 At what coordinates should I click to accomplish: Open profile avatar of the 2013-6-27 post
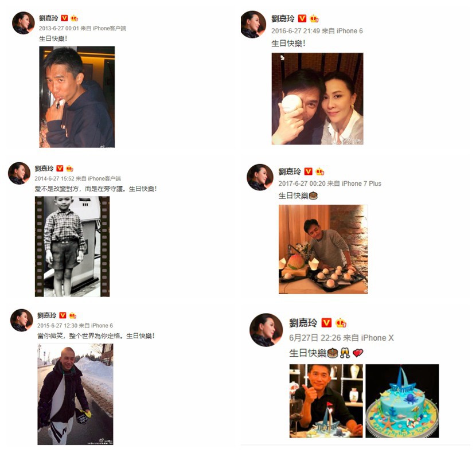(x=23, y=23)
